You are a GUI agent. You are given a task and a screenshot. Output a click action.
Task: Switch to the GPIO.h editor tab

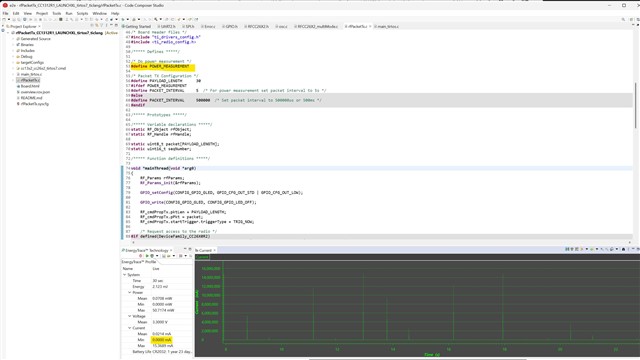pos(230,27)
